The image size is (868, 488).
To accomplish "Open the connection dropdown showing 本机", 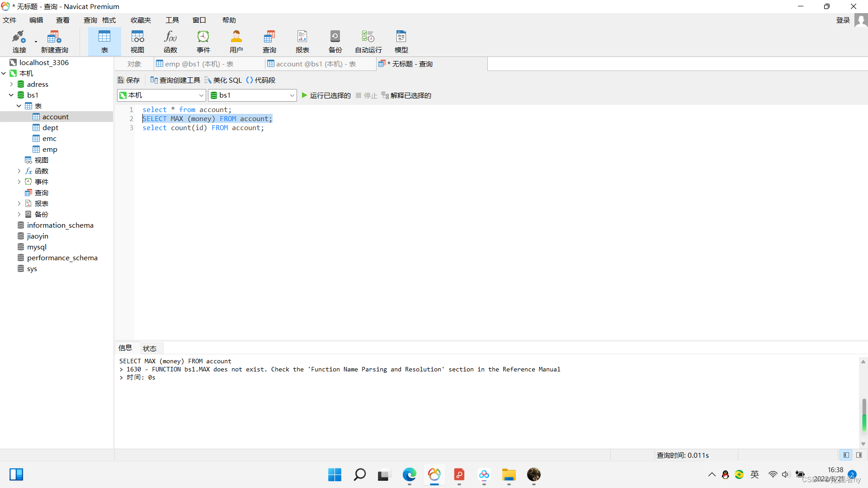I will pyautogui.click(x=161, y=95).
